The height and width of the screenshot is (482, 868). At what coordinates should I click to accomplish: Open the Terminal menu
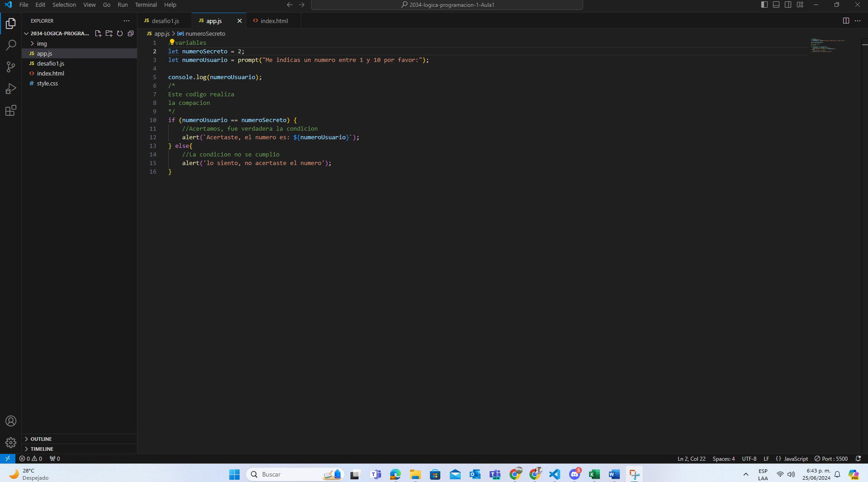click(146, 5)
